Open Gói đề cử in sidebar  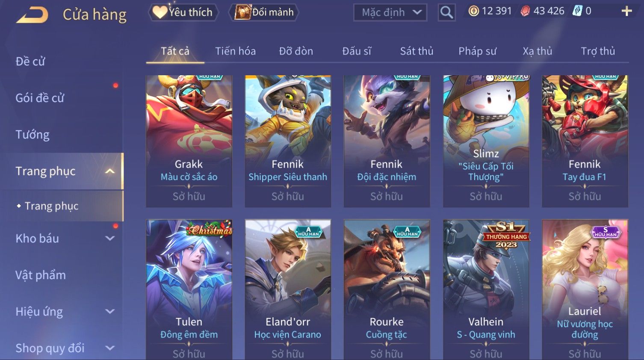coord(40,98)
